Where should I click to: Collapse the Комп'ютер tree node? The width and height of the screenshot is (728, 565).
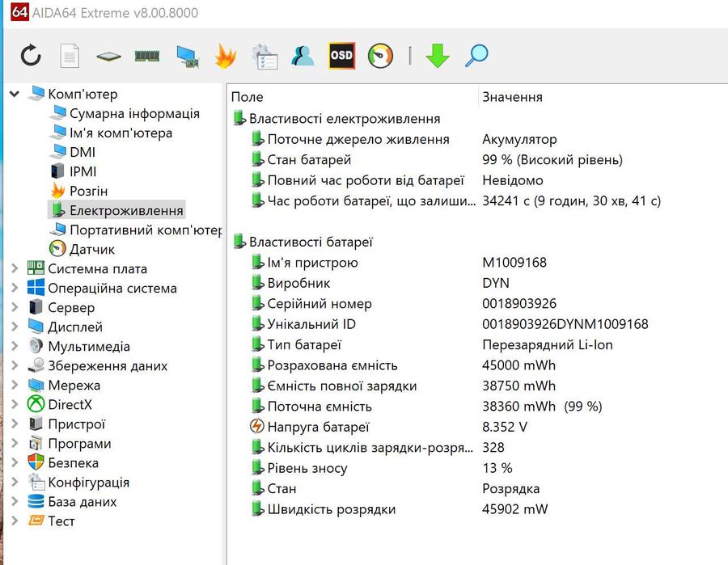coord(15,94)
